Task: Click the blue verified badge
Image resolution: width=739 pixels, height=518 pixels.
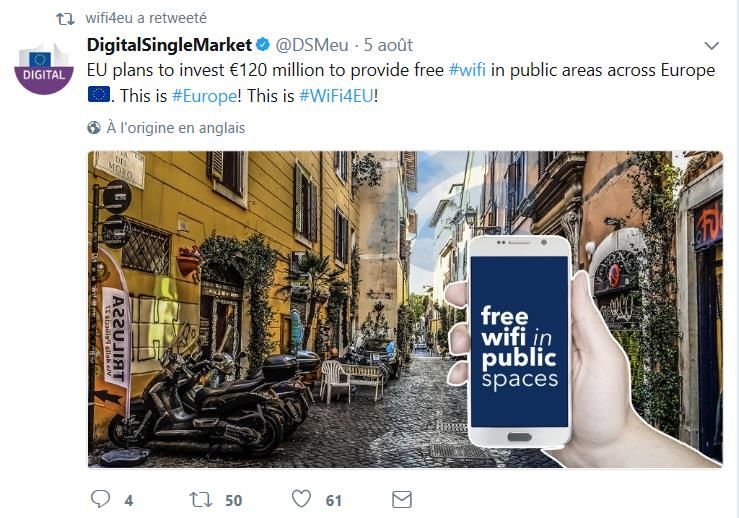Action: click(x=263, y=45)
